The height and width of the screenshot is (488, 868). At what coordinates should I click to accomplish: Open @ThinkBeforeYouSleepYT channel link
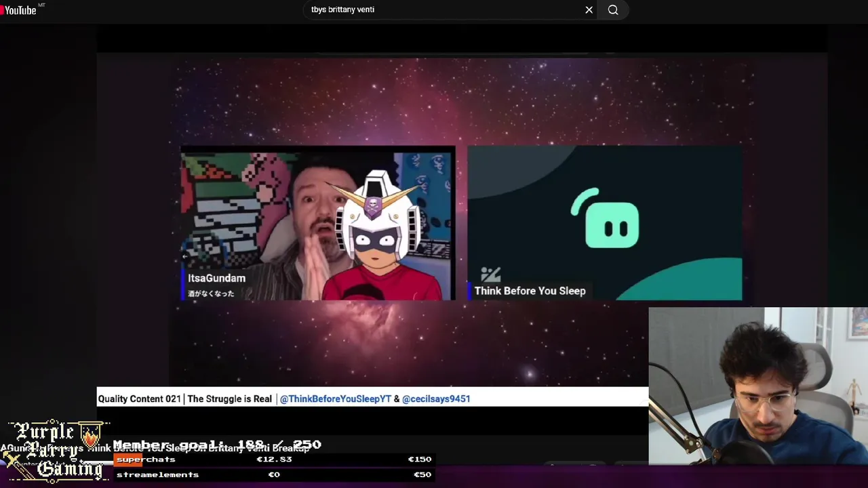[336, 399]
